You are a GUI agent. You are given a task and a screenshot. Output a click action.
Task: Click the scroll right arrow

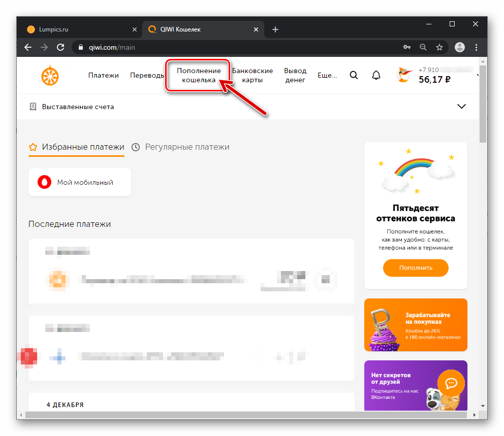click(x=475, y=415)
